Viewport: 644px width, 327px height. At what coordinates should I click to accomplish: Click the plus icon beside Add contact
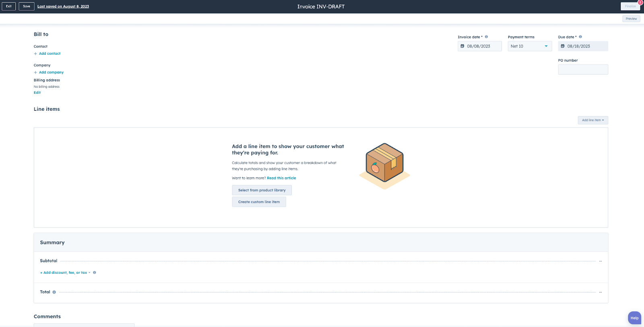(x=35, y=54)
